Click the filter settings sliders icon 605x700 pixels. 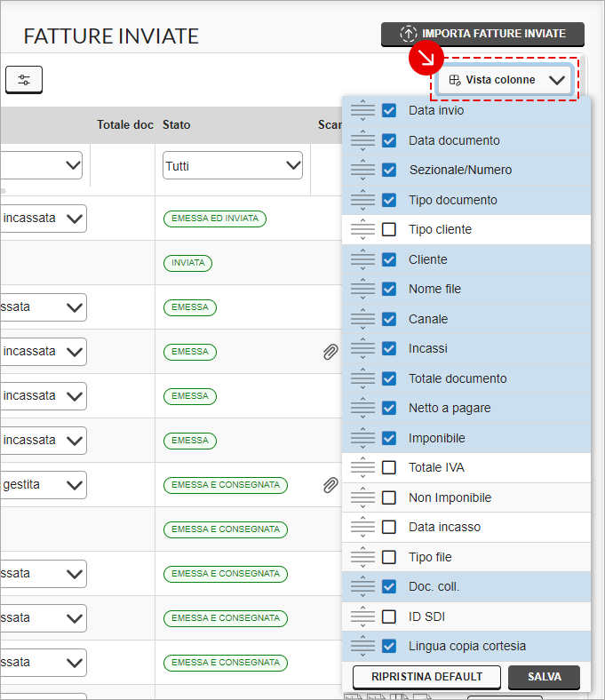pyautogui.click(x=24, y=80)
